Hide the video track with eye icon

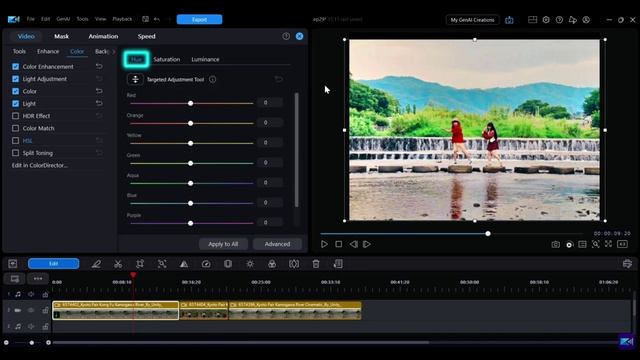click(x=31, y=310)
